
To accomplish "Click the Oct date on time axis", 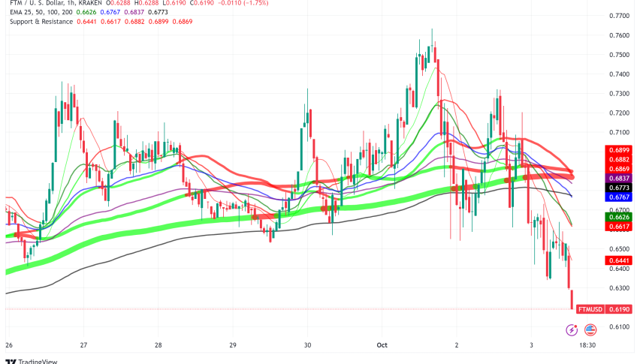I will [x=382, y=344].
